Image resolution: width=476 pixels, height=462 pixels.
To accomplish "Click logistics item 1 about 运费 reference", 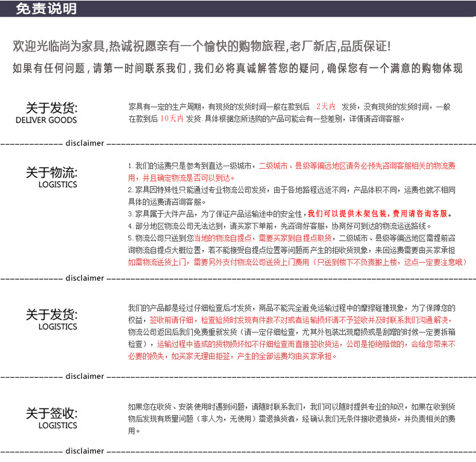I will [192, 166].
